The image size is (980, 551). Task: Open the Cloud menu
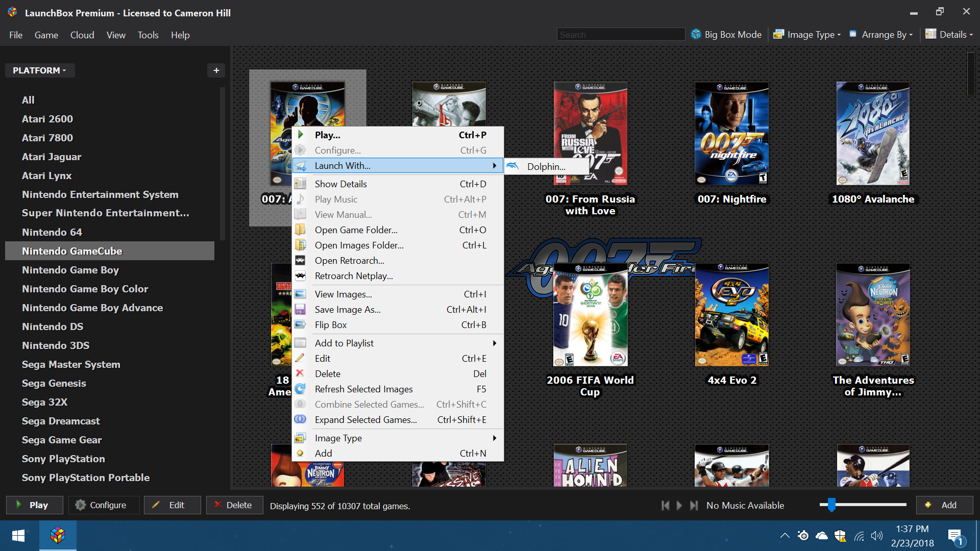[82, 35]
